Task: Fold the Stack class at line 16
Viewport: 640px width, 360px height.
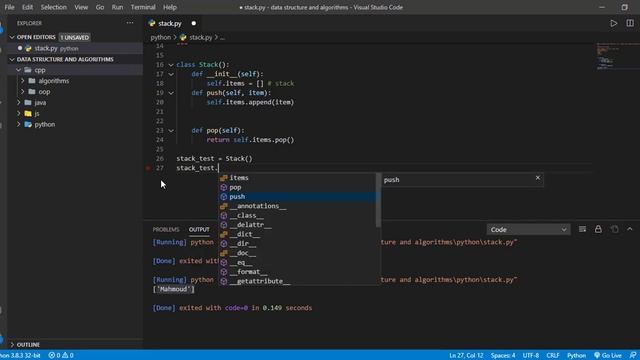Action: (x=171, y=64)
